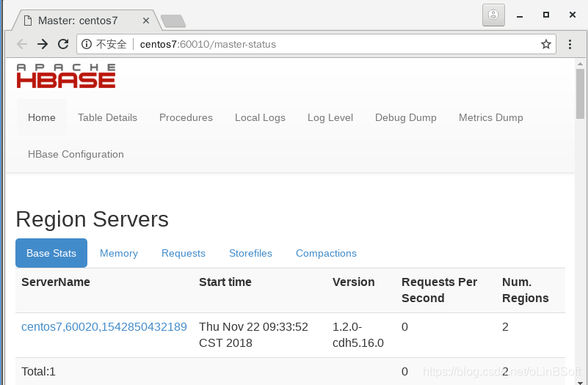588x385 pixels.
Task: Maximize the browser window
Action: coord(546,15)
